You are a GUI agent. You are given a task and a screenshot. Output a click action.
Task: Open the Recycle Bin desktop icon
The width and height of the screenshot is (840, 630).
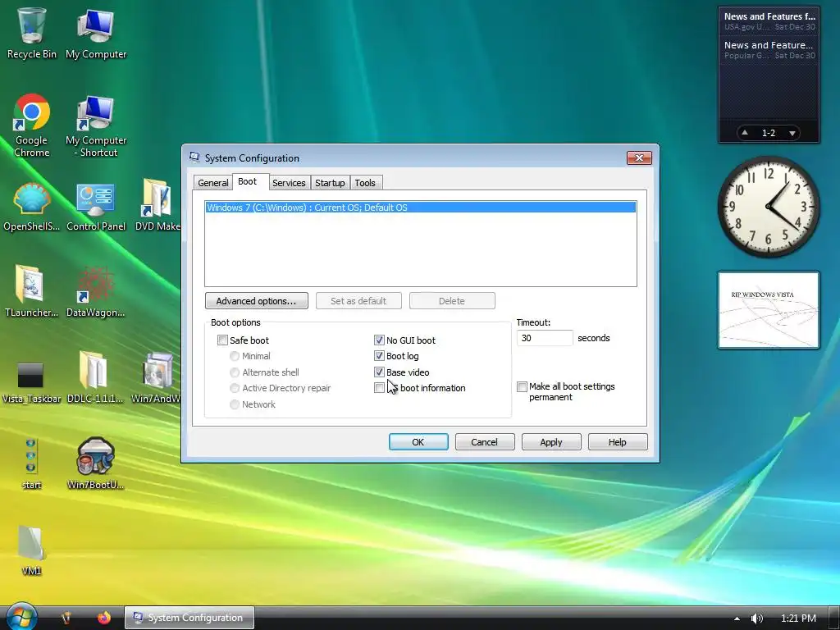tap(32, 33)
